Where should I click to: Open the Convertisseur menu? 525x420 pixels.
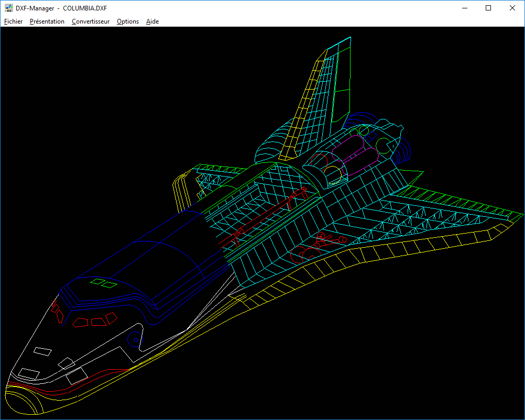pyautogui.click(x=91, y=21)
